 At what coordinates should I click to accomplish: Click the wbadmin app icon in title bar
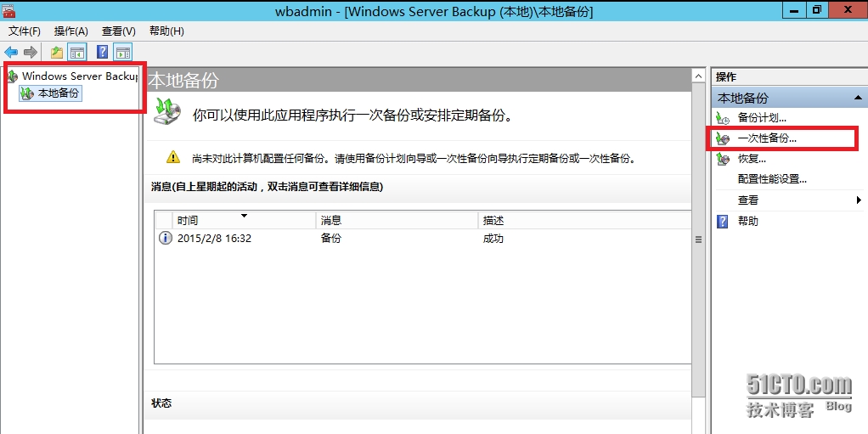pyautogui.click(x=8, y=10)
